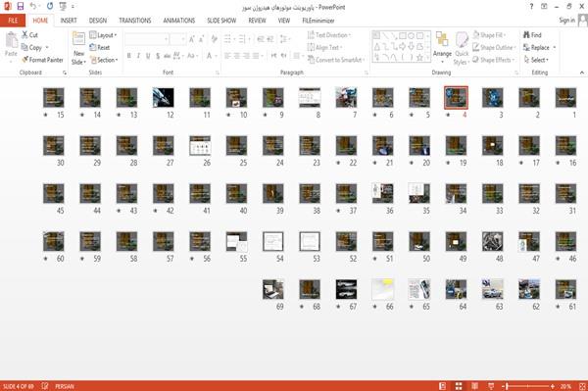Add a New Slide
The height and width of the screenshot is (391, 588).
click(x=78, y=49)
